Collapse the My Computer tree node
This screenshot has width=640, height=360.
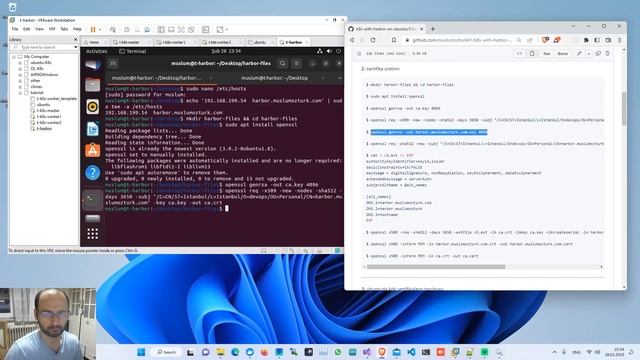tap(14, 57)
